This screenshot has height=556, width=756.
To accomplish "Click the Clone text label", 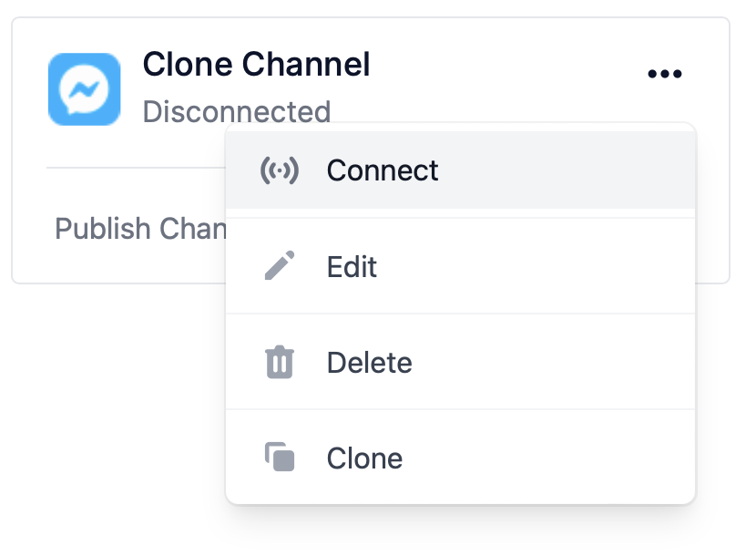I will [364, 458].
